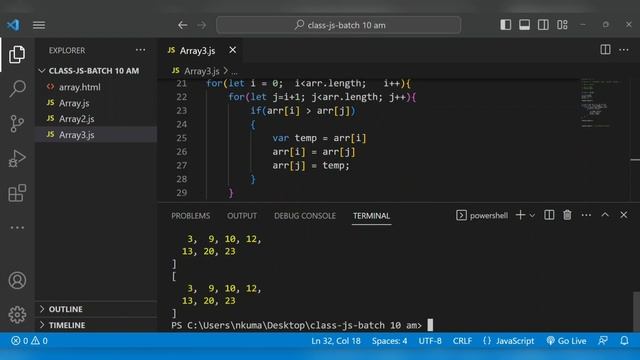Change file encoding UTF-8
This screenshot has width=640, height=360.
point(430,340)
